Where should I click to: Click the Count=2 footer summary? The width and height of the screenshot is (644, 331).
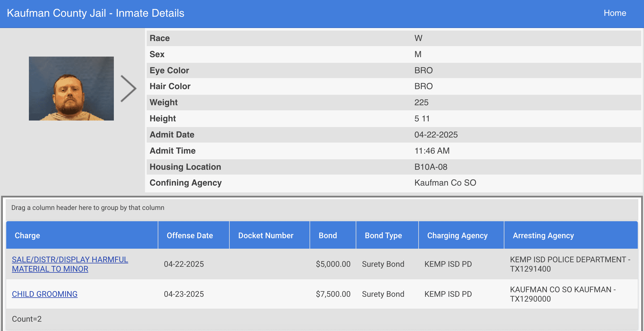coord(27,319)
